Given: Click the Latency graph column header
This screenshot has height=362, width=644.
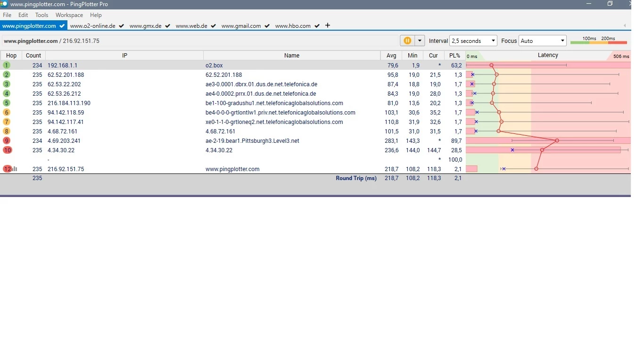Looking at the screenshot, I should (548, 56).
